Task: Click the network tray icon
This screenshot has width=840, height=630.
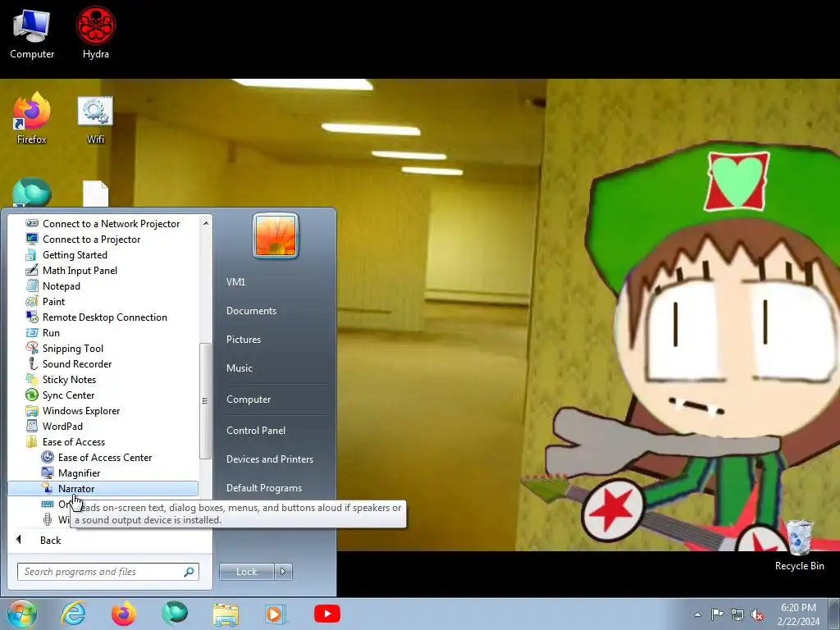Action: pyautogui.click(x=737, y=614)
